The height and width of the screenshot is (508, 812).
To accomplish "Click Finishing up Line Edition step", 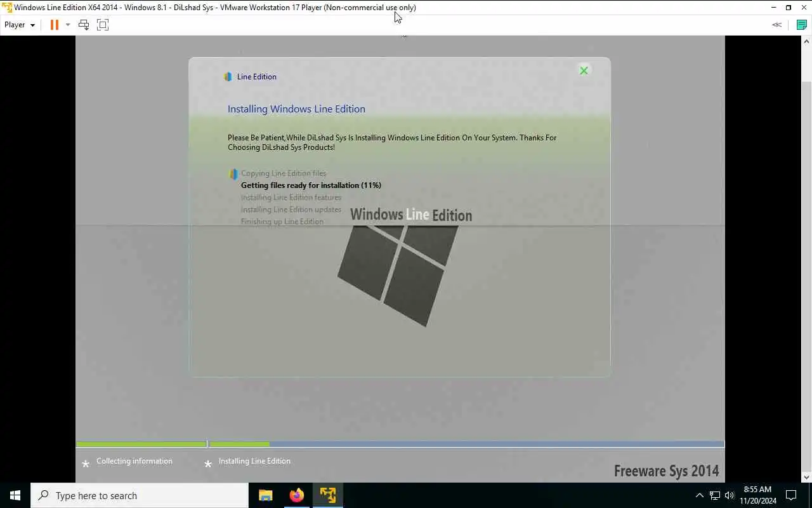I will click(282, 222).
